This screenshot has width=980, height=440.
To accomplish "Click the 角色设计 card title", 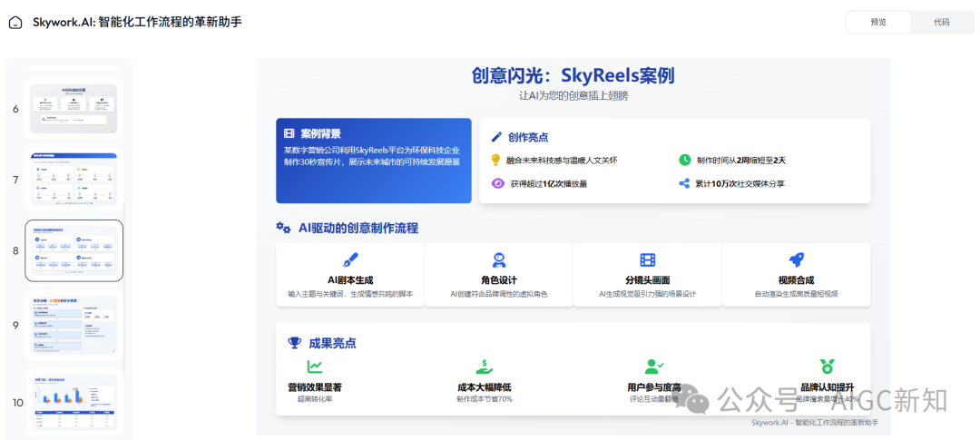I will click(499, 280).
